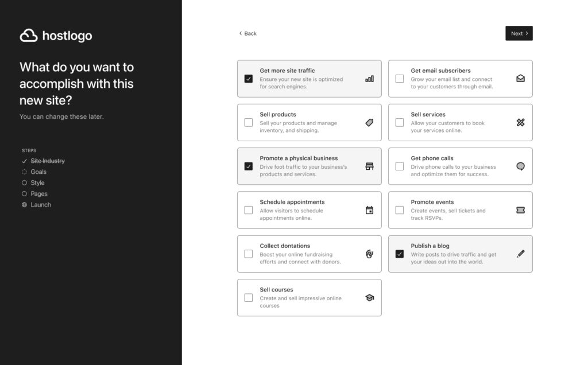The image size is (588, 365).
Task: Open the Pages step
Action: click(x=39, y=194)
